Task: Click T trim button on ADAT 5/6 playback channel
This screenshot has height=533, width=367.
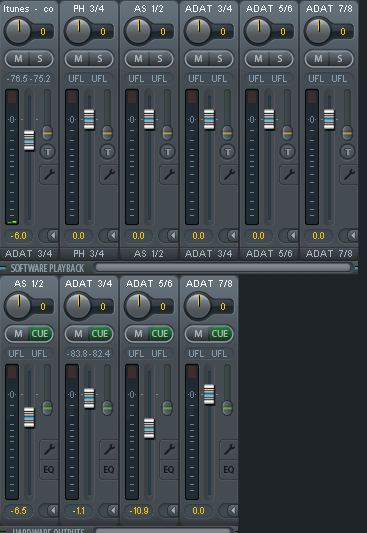Action: pos(288,152)
